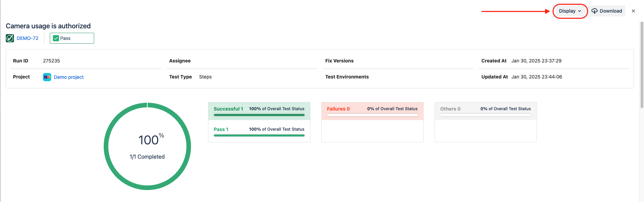
Task: Open the Display dropdown menu
Action: pos(570,11)
